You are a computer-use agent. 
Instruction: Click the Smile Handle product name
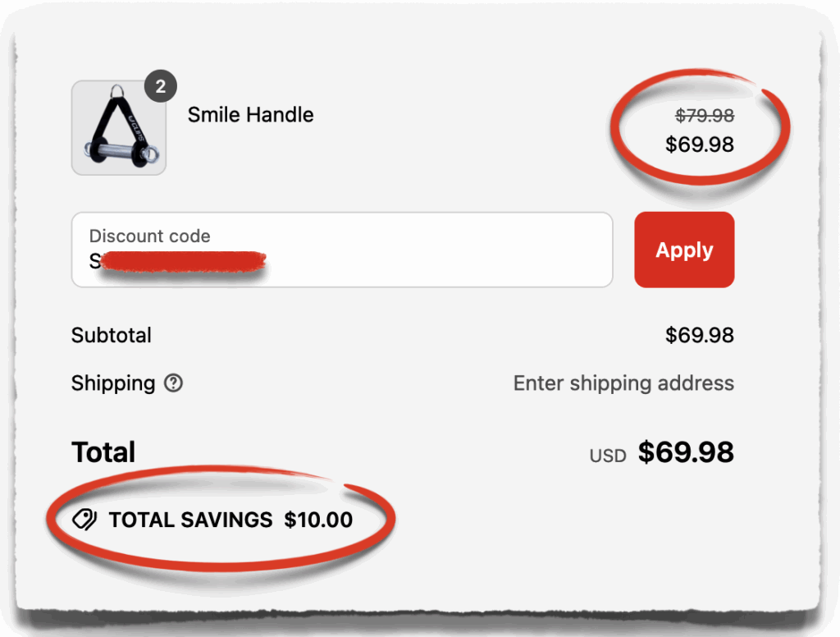(x=250, y=115)
